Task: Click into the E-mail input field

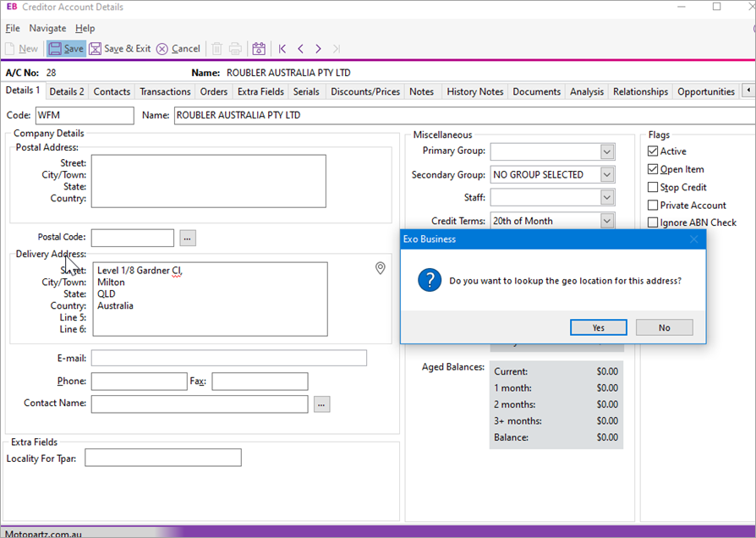Action: 228,358
